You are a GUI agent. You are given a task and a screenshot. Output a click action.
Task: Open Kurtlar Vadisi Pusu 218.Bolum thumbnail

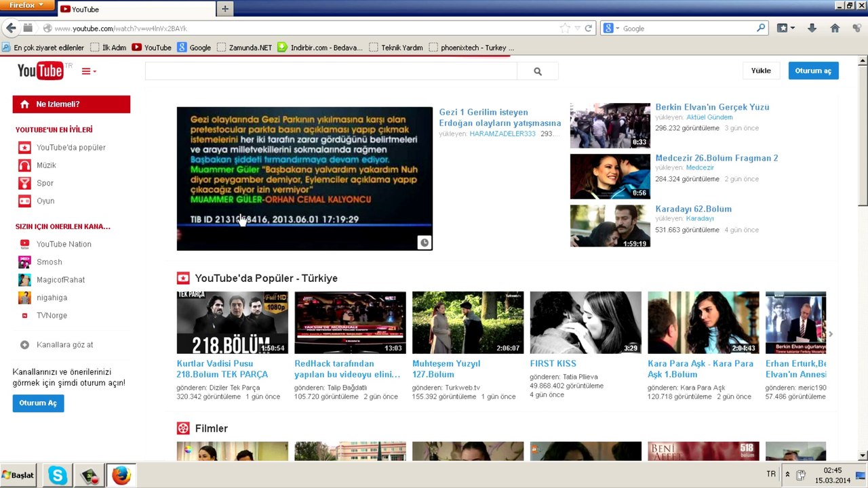[232, 323]
